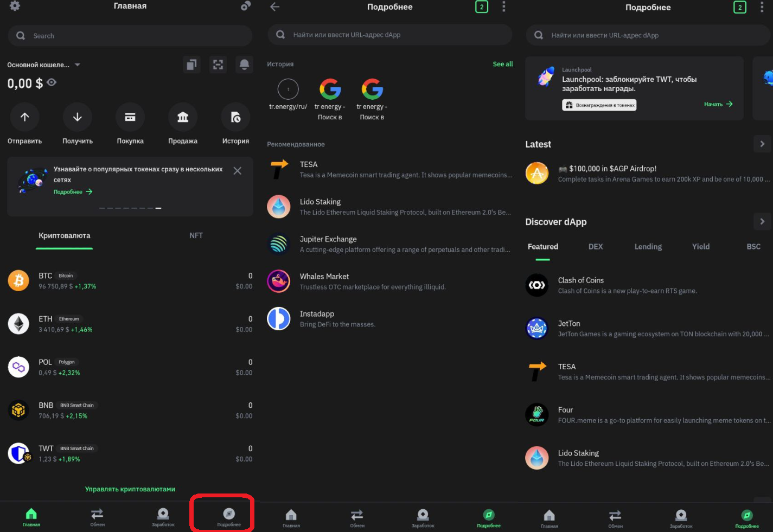Open first Google tr energy history item

pyautogui.click(x=330, y=100)
